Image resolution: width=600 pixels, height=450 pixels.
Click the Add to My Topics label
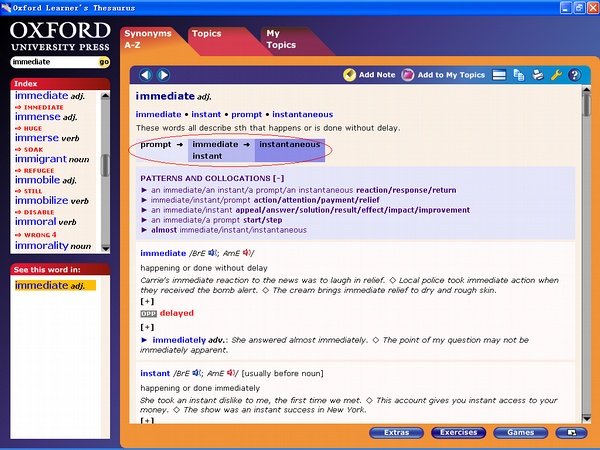click(451, 75)
